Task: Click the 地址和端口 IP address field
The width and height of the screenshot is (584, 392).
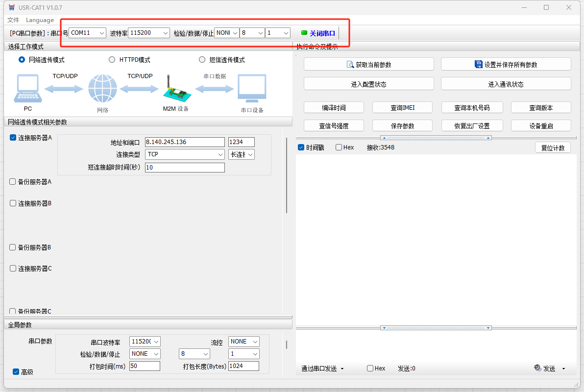Action: (x=185, y=142)
